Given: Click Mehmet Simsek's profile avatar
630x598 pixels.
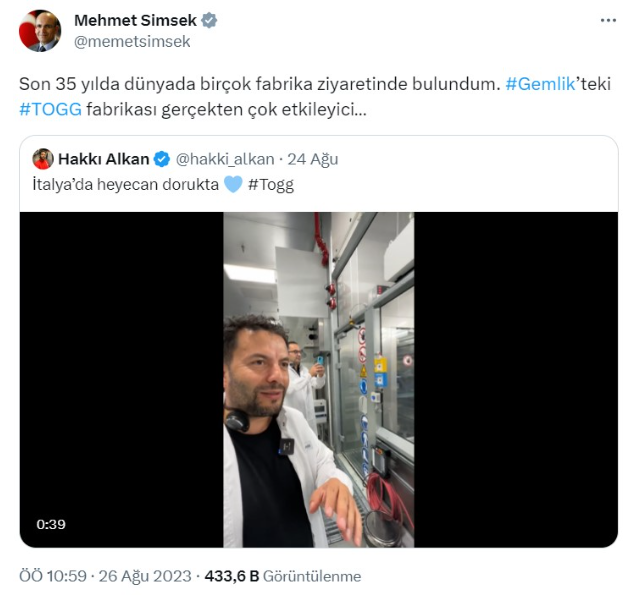Looking at the screenshot, I should click(40, 31).
